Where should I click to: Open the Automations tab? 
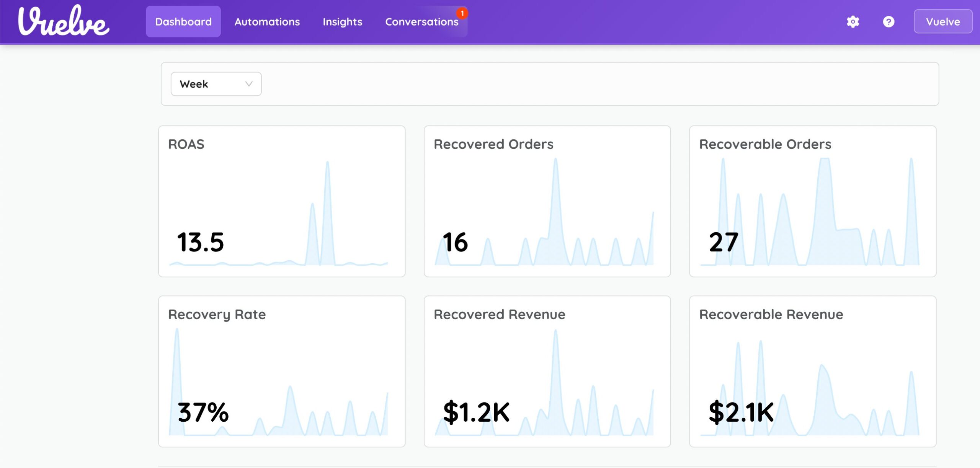(x=267, y=22)
